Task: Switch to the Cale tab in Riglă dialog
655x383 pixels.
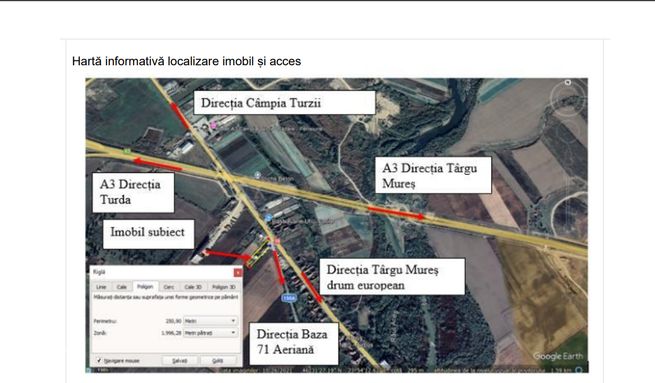Action: point(122,287)
